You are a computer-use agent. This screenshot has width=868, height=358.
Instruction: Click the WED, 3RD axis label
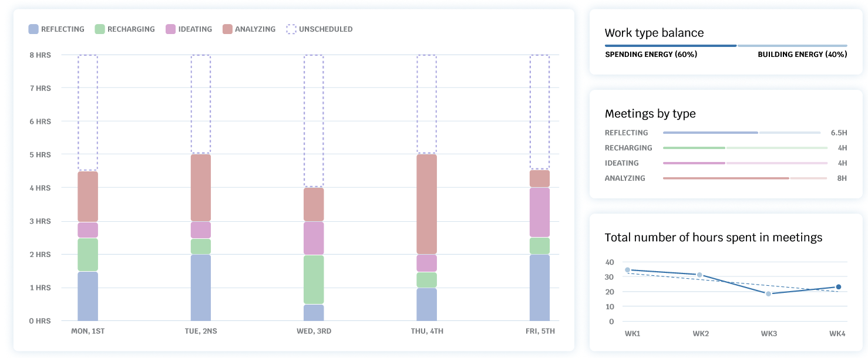(x=314, y=331)
